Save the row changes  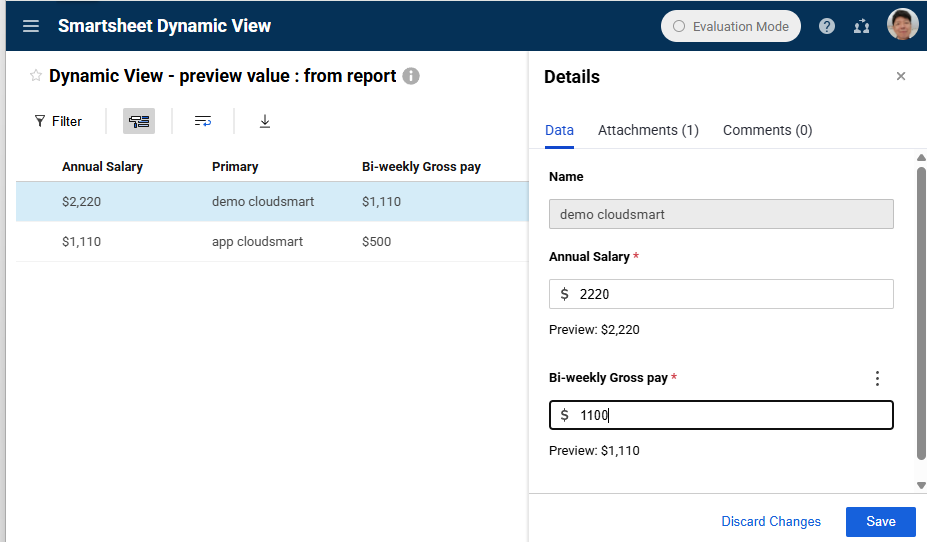coord(881,521)
